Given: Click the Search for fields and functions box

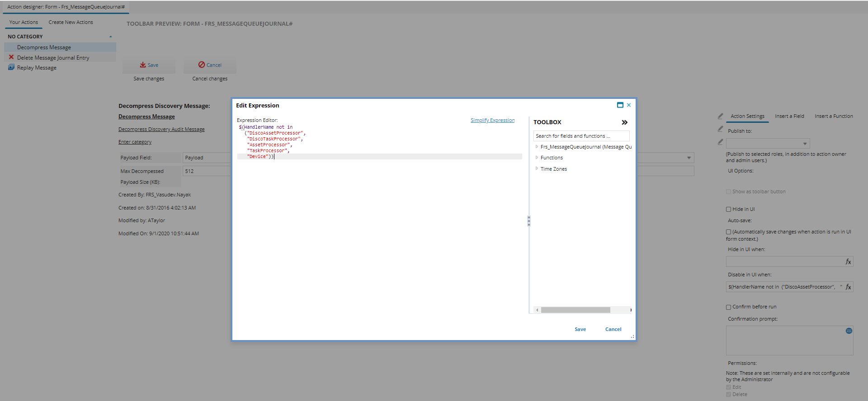Looking at the screenshot, I should tap(581, 136).
